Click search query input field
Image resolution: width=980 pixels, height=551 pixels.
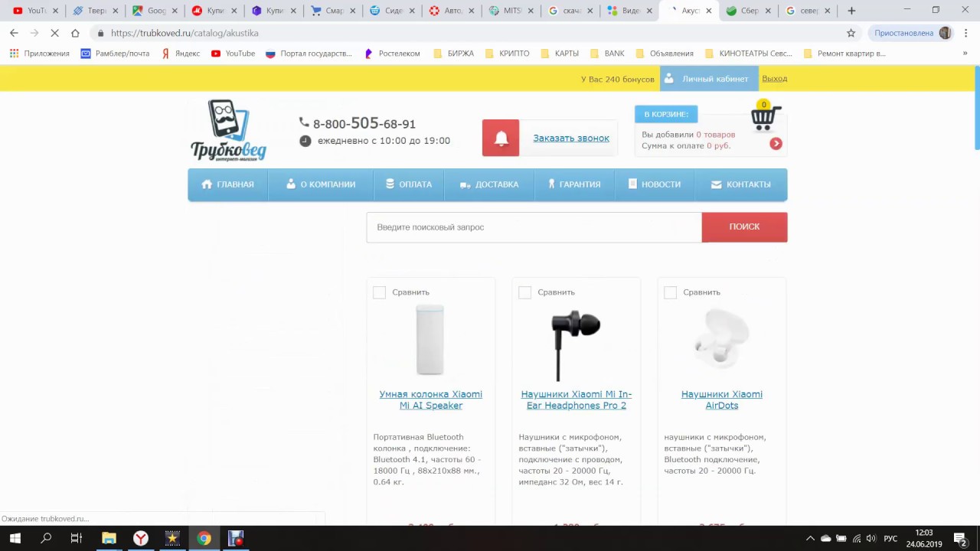coord(534,227)
